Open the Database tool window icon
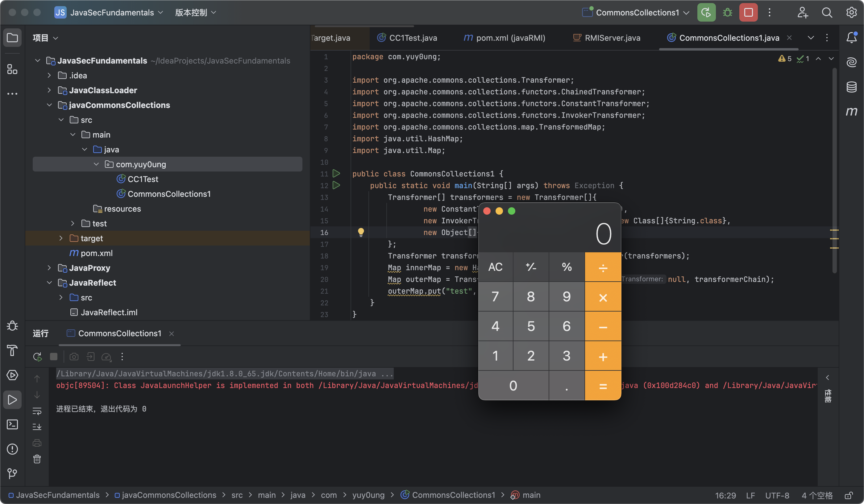Screen dimensions: 864x504 coord(851,87)
